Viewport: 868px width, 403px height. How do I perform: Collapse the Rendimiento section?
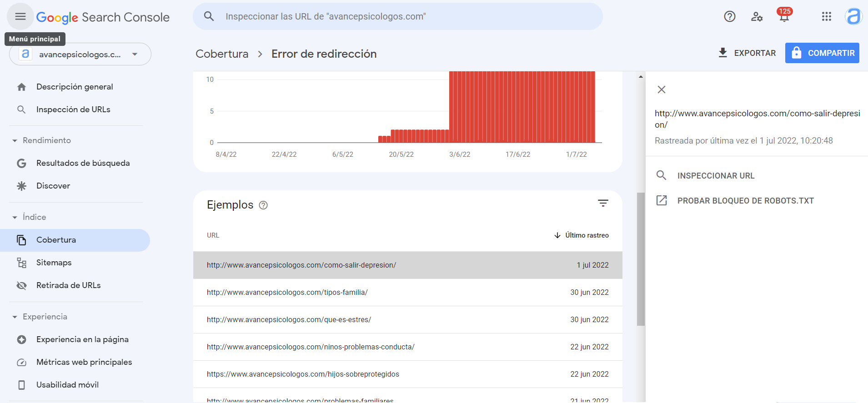(x=15, y=140)
